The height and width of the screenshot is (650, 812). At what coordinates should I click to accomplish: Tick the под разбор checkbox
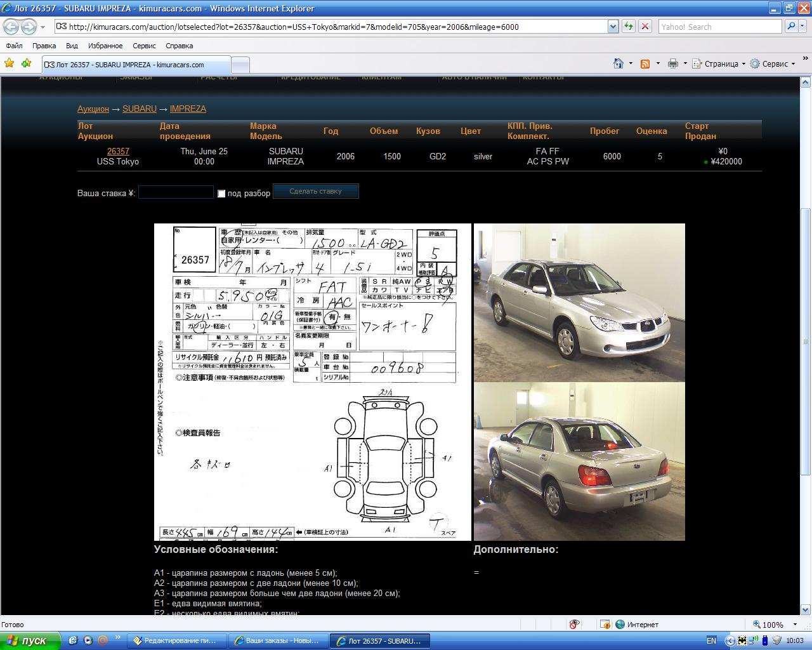(x=221, y=194)
